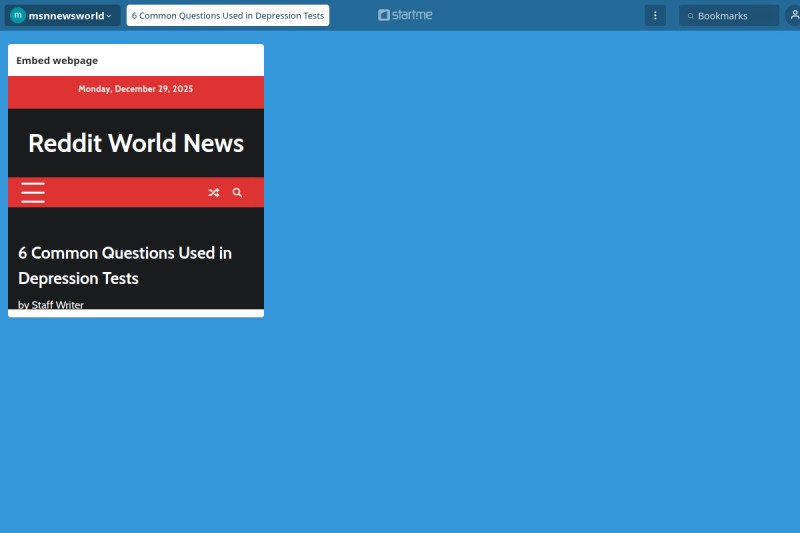Click the by Staff Writer byline
The image size is (800, 533).
pyautogui.click(x=51, y=304)
